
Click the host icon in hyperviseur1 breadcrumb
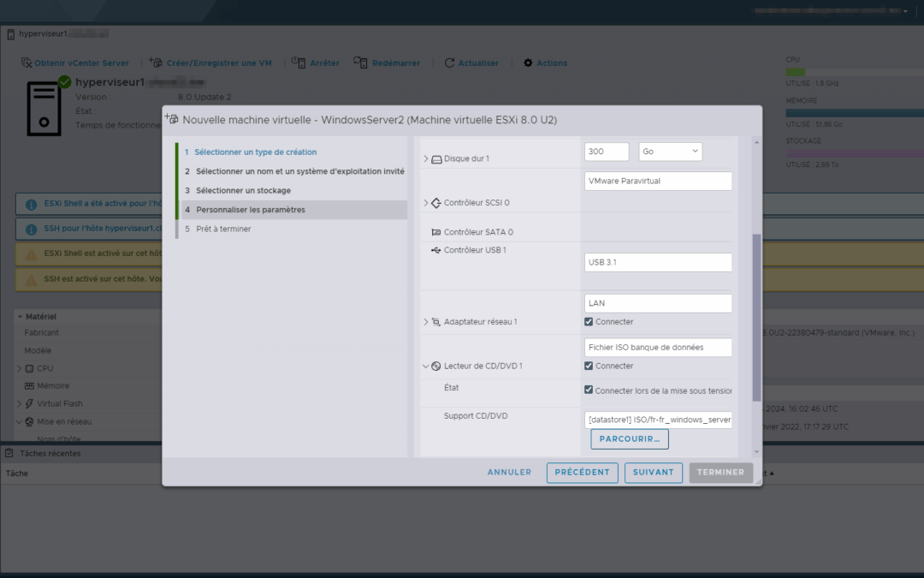click(x=10, y=35)
